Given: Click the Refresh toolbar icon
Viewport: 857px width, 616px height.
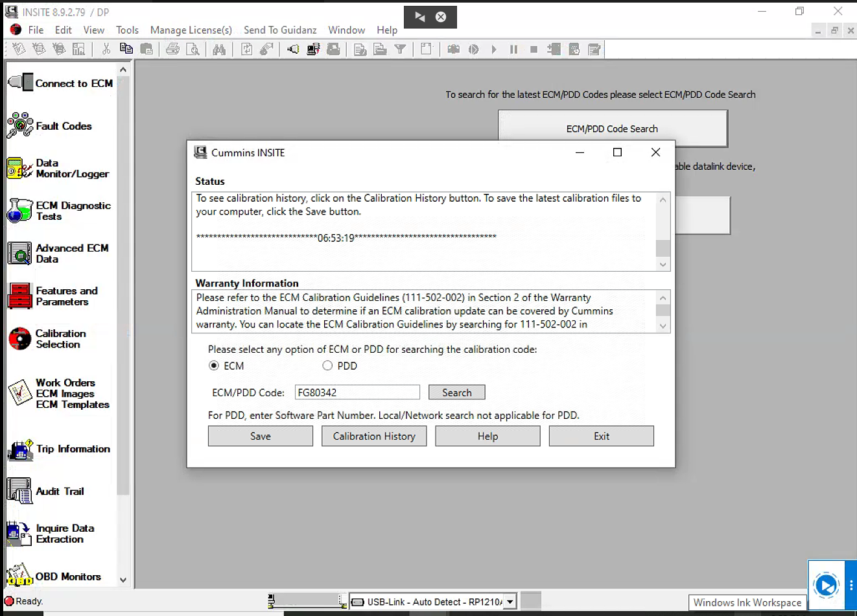Looking at the screenshot, I should click(246, 49).
